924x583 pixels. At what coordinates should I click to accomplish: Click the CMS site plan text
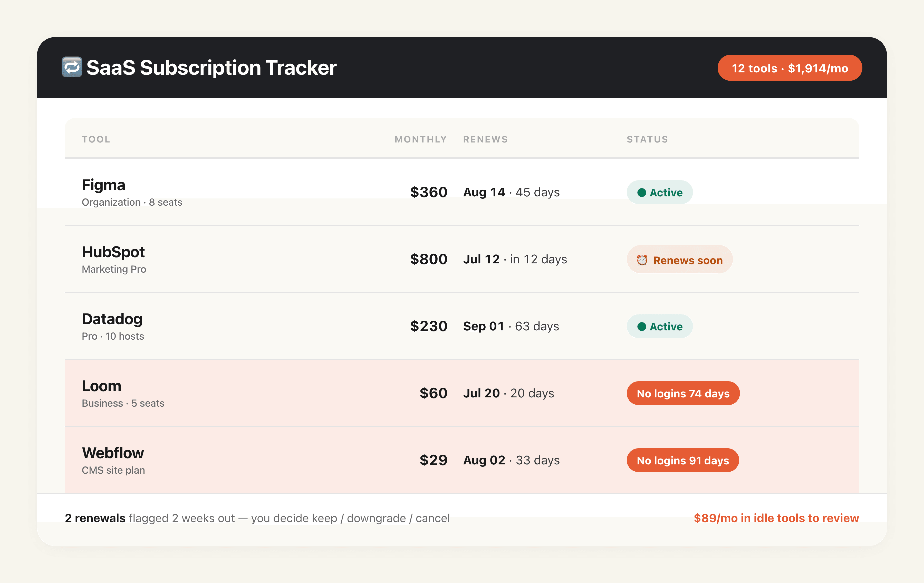[113, 470]
